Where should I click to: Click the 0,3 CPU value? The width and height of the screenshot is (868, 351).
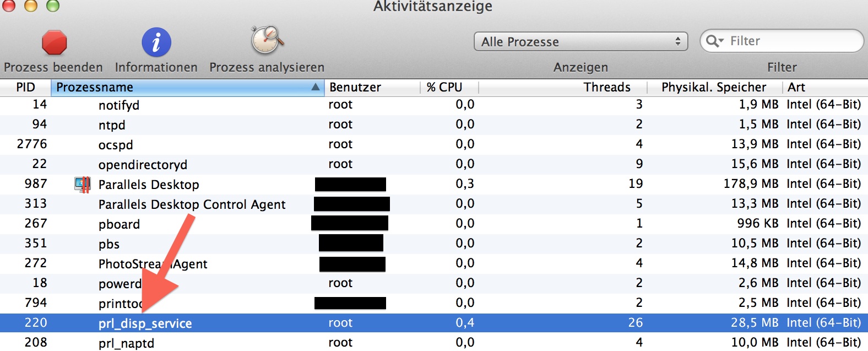pos(465,184)
